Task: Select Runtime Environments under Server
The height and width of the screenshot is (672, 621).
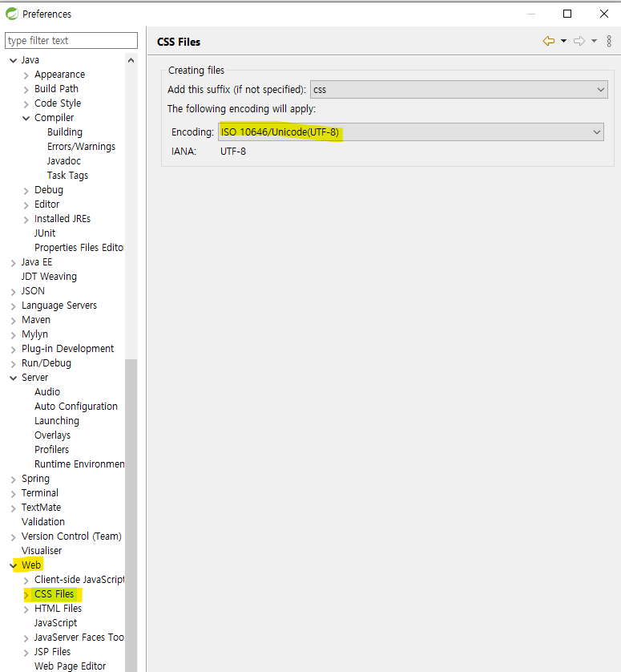Action: coord(79,464)
